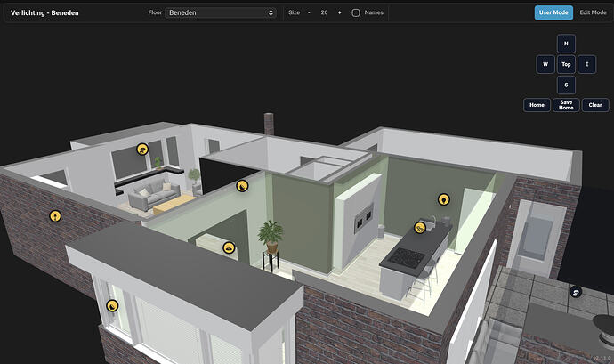Enable the Names checkbox

[x=356, y=13]
